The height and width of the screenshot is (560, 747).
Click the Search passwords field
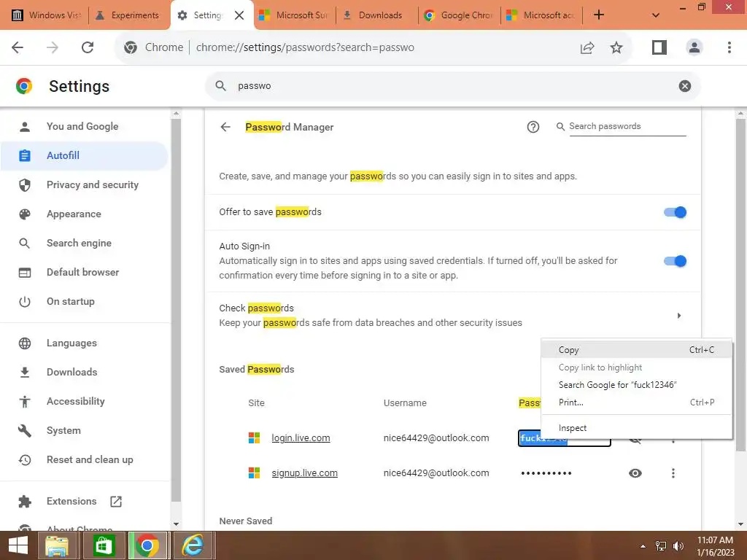point(627,126)
